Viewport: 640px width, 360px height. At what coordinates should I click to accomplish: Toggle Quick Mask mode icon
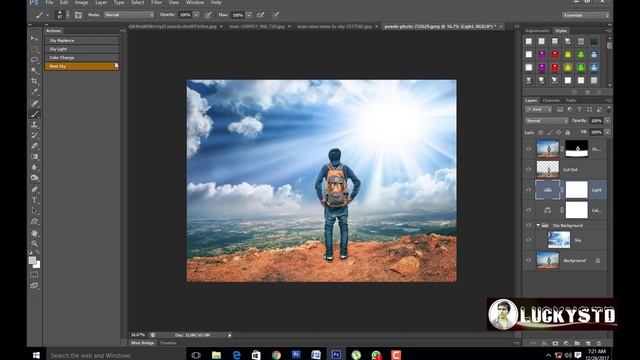click(34, 274)
